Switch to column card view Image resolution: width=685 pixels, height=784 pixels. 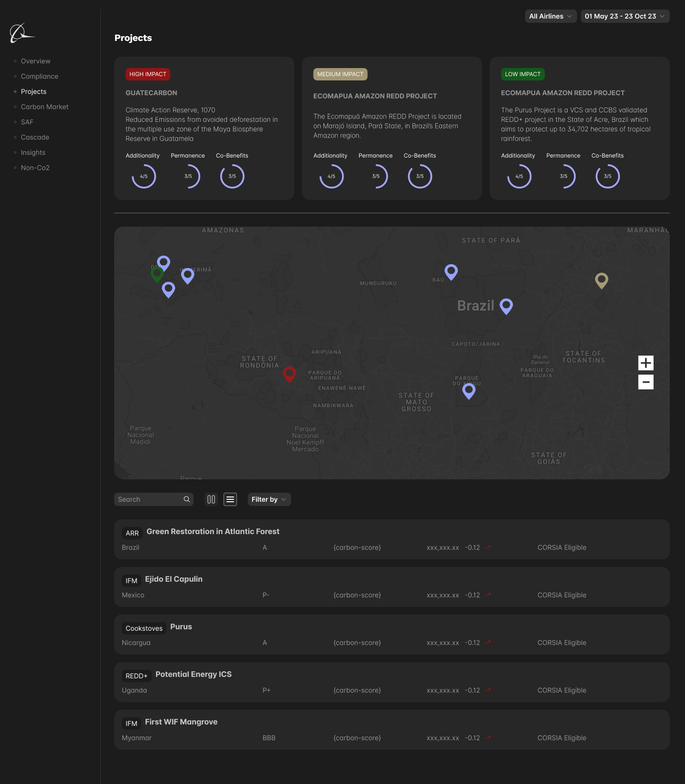(x=211, y=499)
